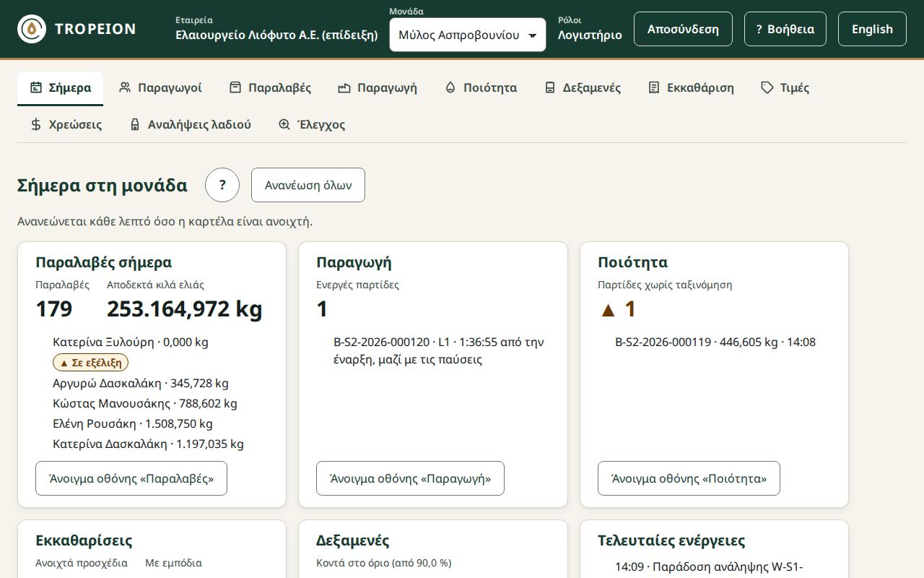Click the round question mark help button

(222, 185)
